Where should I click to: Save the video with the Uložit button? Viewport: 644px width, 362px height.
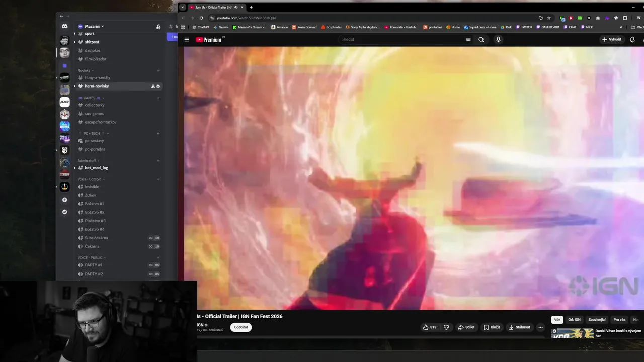492,327
